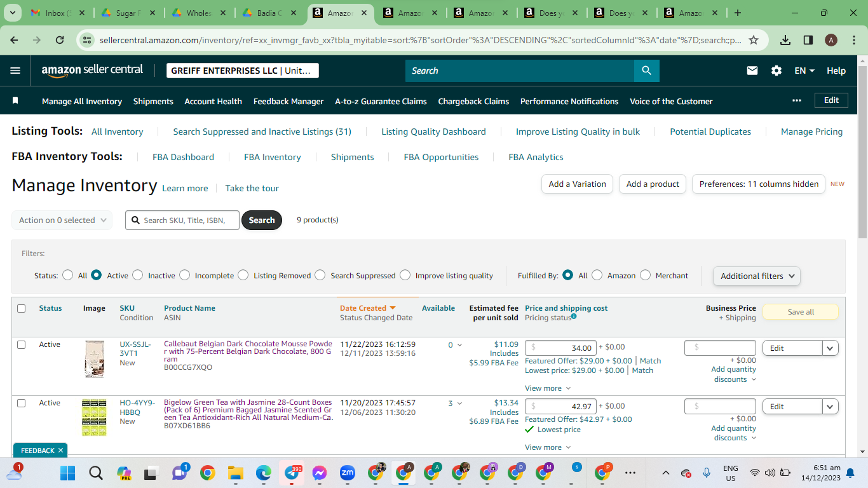Viewport: 868px width, 488px height.
Task: Check the select-all checkbox in the table header
Action: pos(22,308)
